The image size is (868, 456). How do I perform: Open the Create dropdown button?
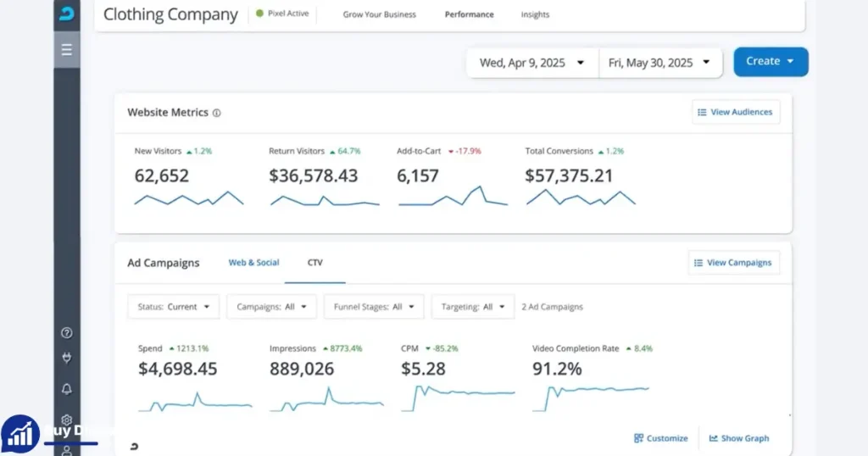coord(771,61)
